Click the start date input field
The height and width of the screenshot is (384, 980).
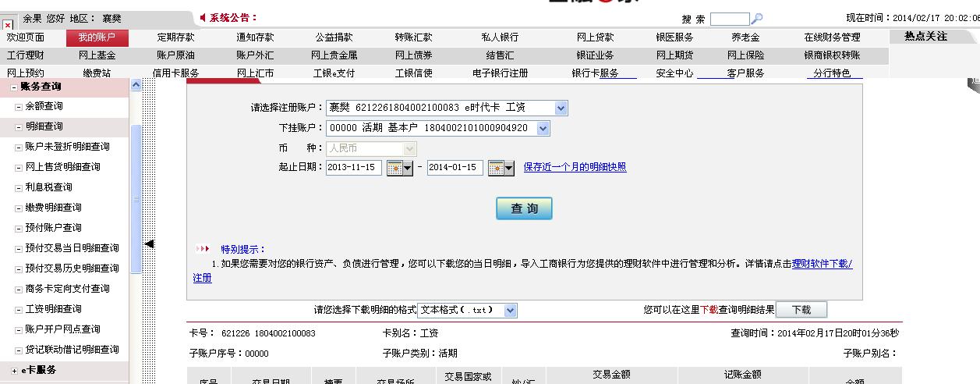coord(353,168)
